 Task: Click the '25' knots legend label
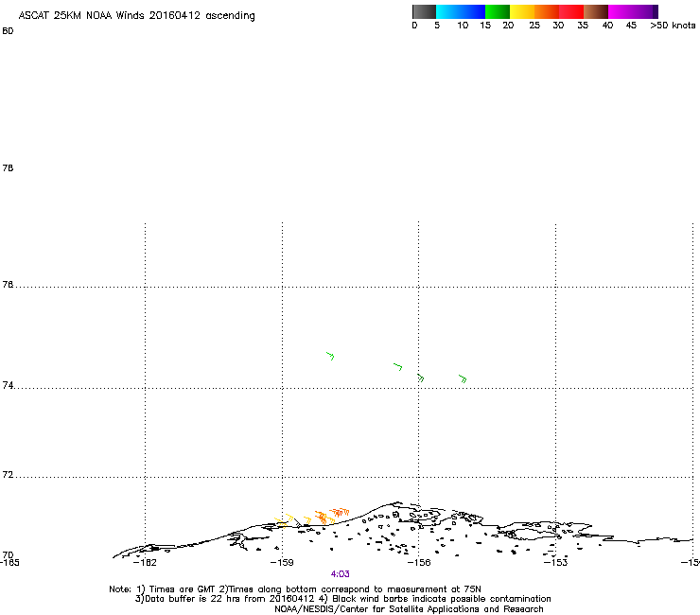coord(534,26)
